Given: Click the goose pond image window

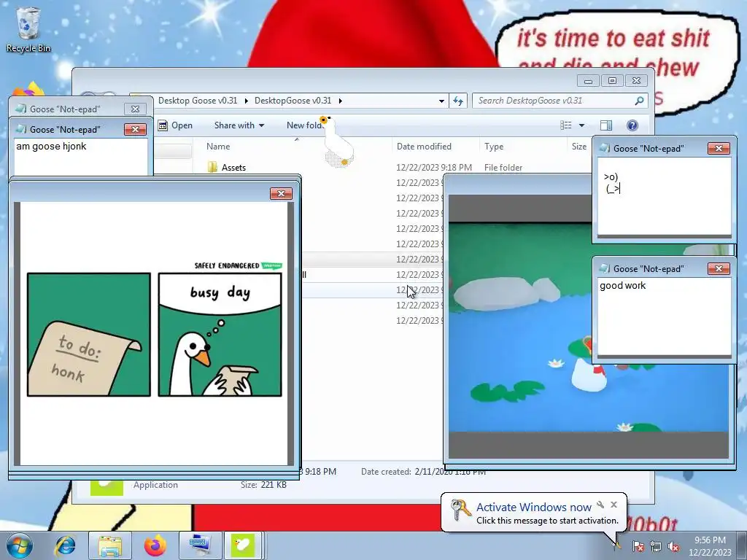Looking at the screenshot, I should [519, 327].
